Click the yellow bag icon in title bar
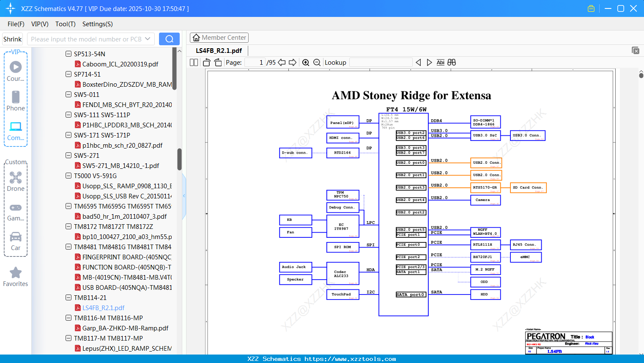644x363 pixels. coord(591,8)
